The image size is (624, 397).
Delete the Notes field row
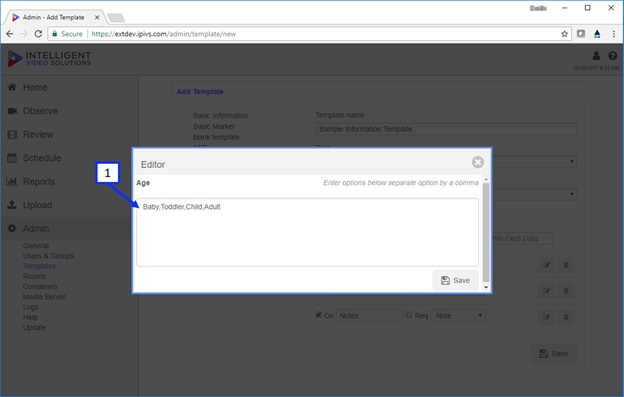click(566, 317)
